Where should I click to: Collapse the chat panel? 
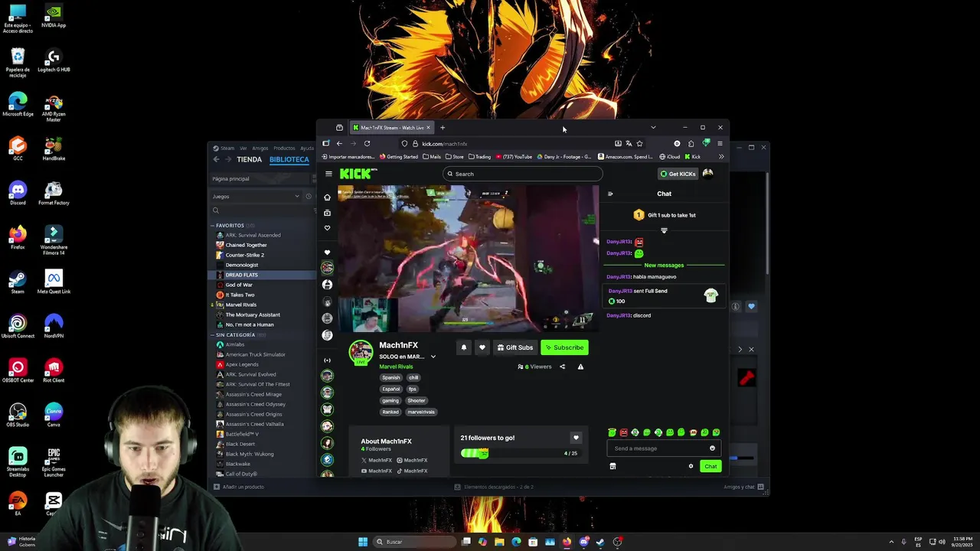click(x=610, y=194)
